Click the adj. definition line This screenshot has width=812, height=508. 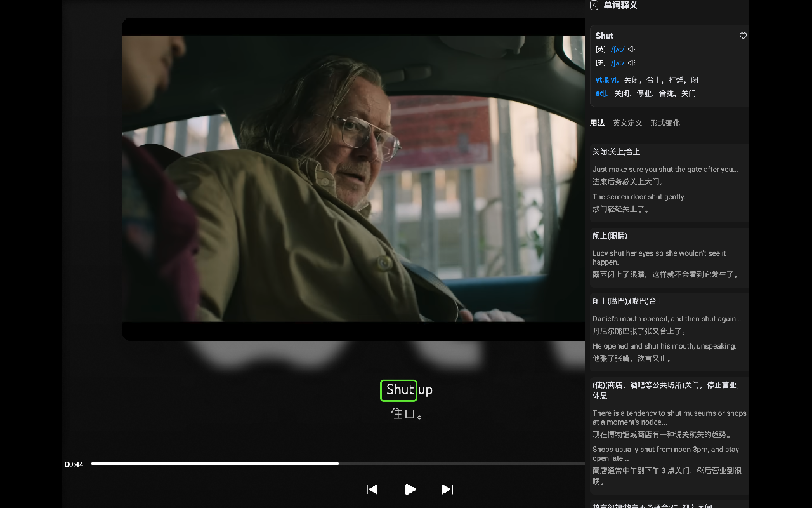tap(646, 93)
